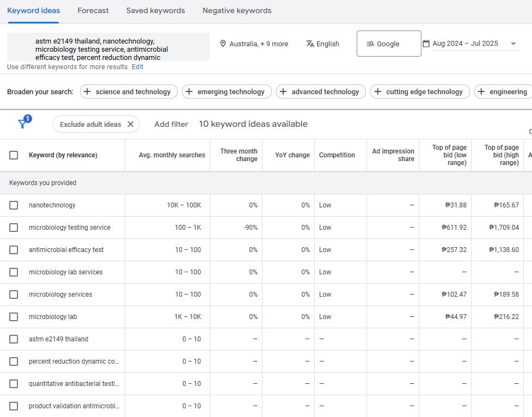Click the Add filter button
The width and height of the screenshot is (532, 417).
[171, 124]
